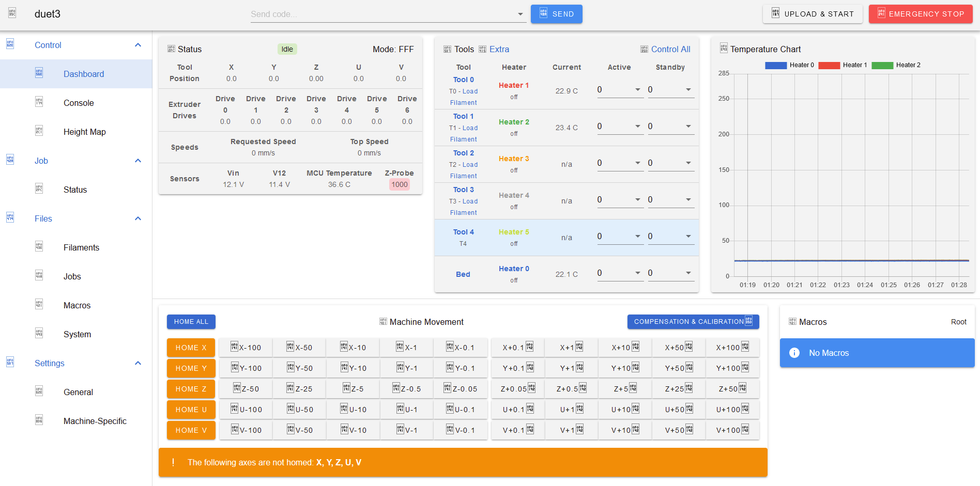Click the Settings section icon
This screenshot has height=486, width=980.
[10, 362]
